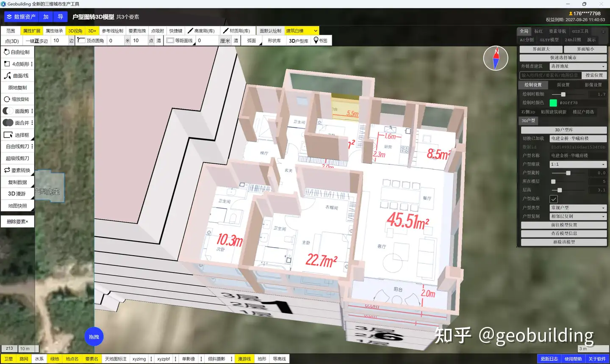Collapse the right panel menu icon
Image resolution: width=610 pixels, height=364 pixels.
(x=603, y=31)
